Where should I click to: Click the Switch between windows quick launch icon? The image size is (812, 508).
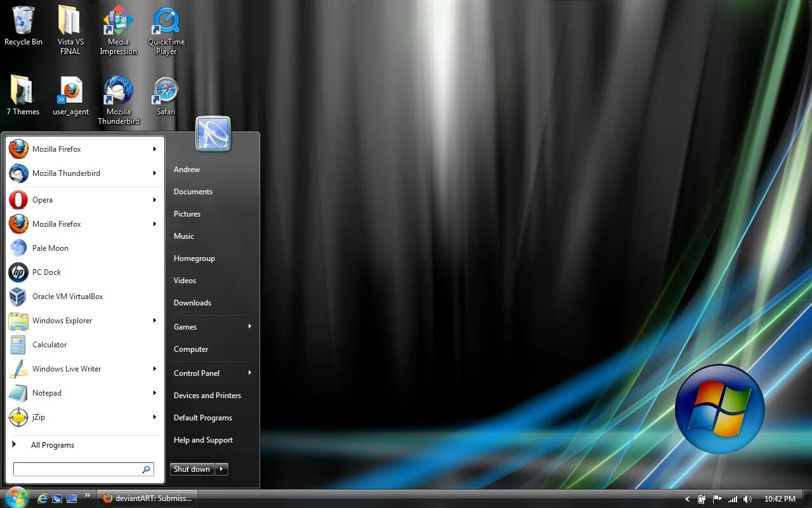tap(57, 499)
